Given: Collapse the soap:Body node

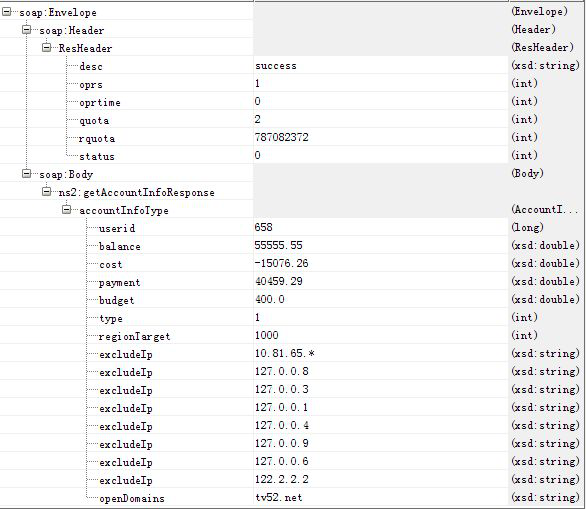Looking at the screenshot, I should click(27, 173).
